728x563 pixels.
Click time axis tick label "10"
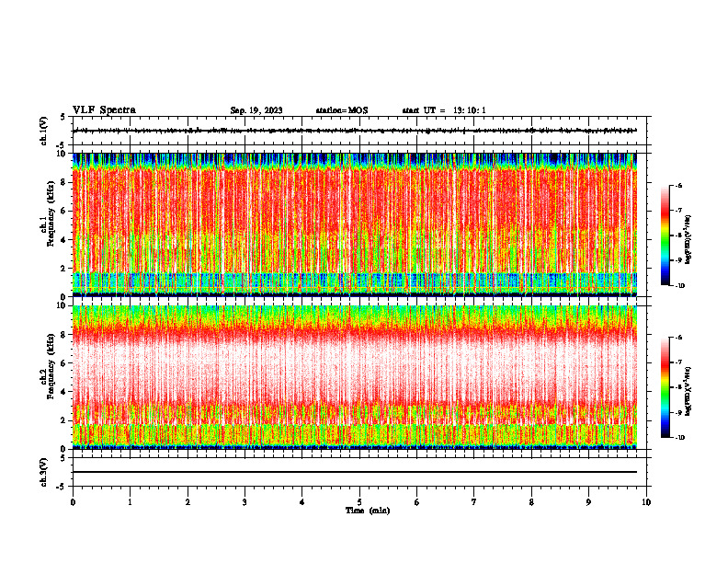(646, 502)
